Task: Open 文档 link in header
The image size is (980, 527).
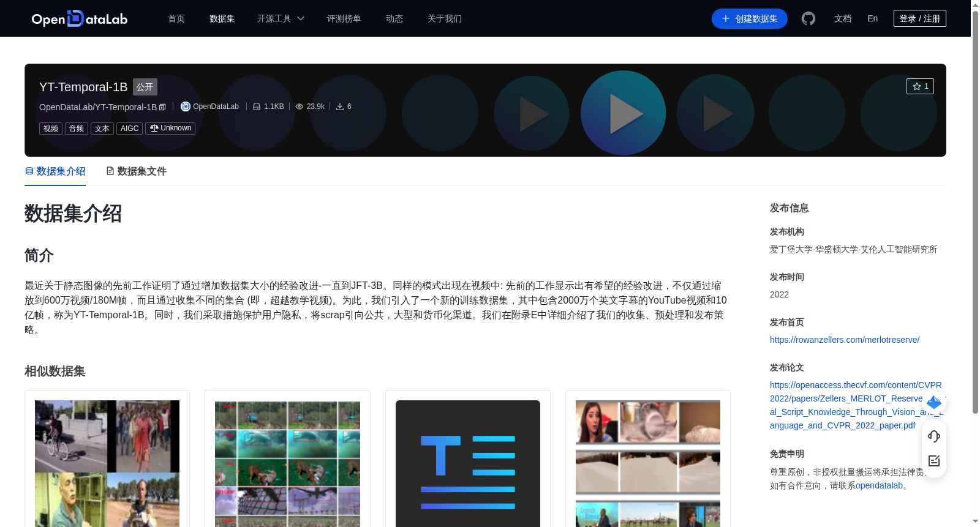Action: click(x=843, y=18)
